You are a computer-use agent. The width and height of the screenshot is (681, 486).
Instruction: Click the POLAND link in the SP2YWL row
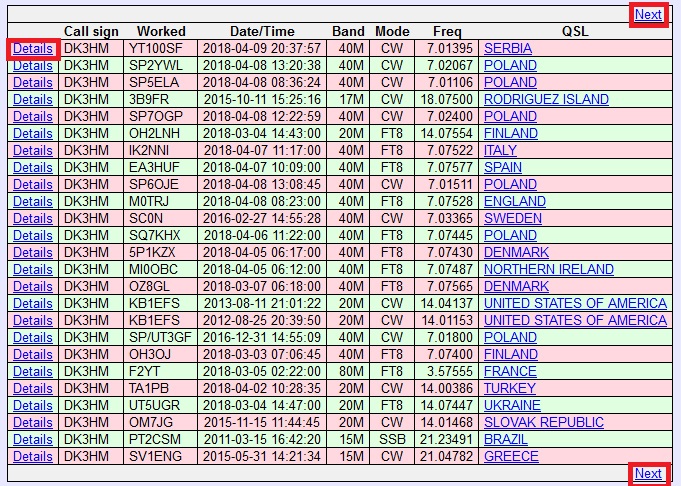(x=510, y=65)
